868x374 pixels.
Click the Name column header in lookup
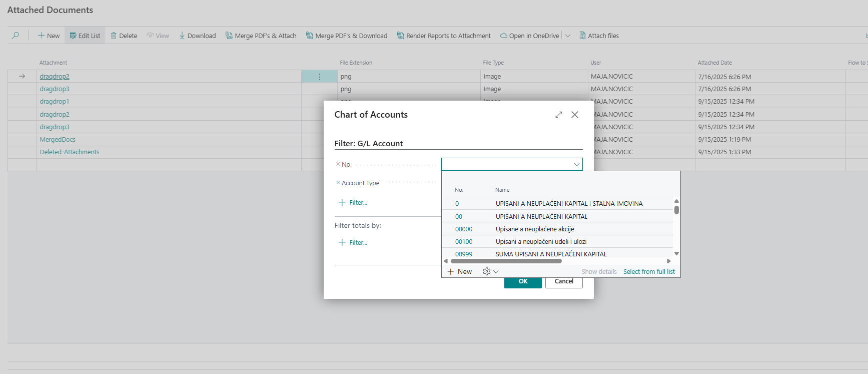[x=502, y=190]
